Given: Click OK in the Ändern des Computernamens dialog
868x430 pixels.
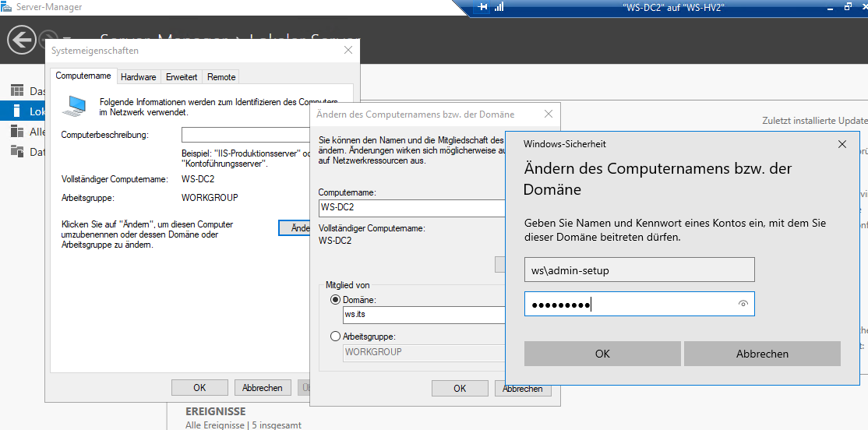Looking at the screenshot, I should click(x=460, y=389).
